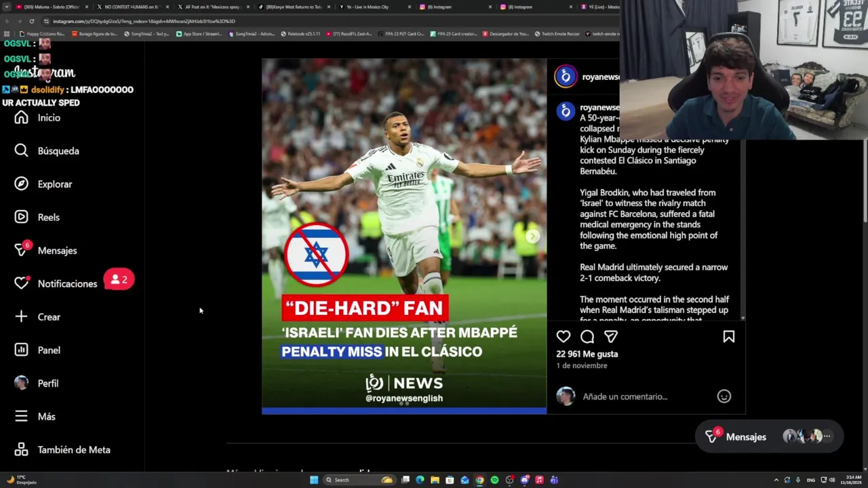Viewport: 868px width, 488px height.
Task: Expand the Más menu in sidebar
Action: [35, 417]
